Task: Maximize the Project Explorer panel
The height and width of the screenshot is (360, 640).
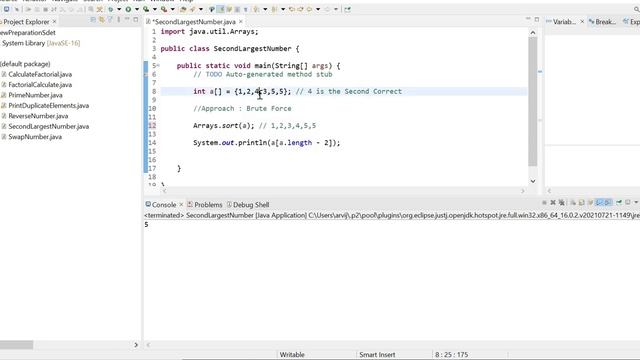Action: pyautogui.click(x=136, y=19)
